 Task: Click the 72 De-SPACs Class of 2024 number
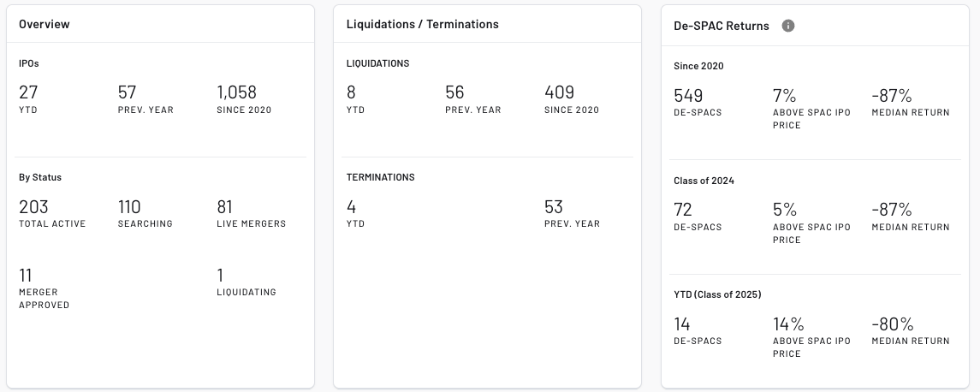coord(683,211)
